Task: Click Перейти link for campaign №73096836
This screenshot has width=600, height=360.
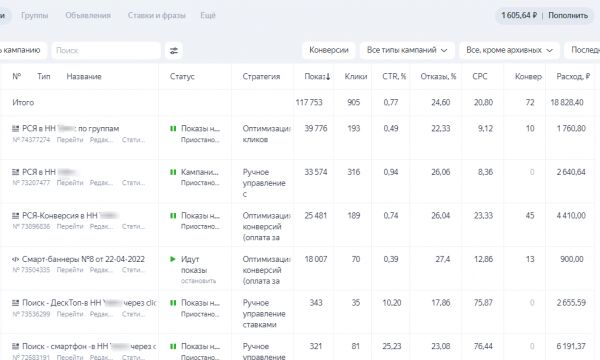Action: (x=70, y=226)
